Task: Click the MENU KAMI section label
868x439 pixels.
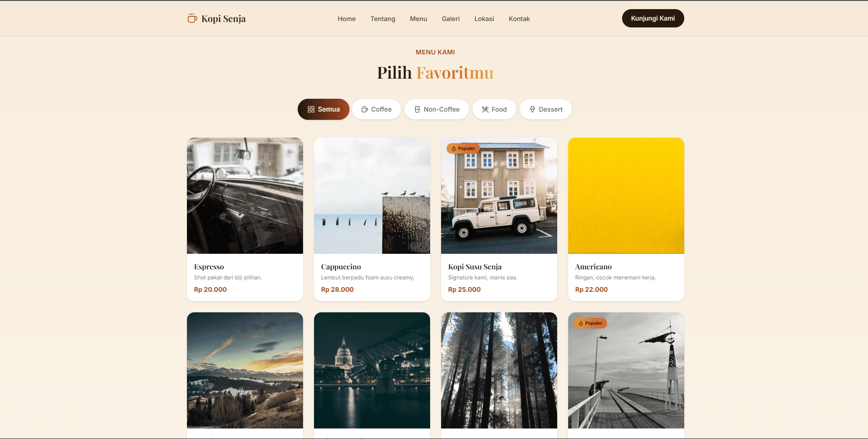Action: [x=435, y=52]
